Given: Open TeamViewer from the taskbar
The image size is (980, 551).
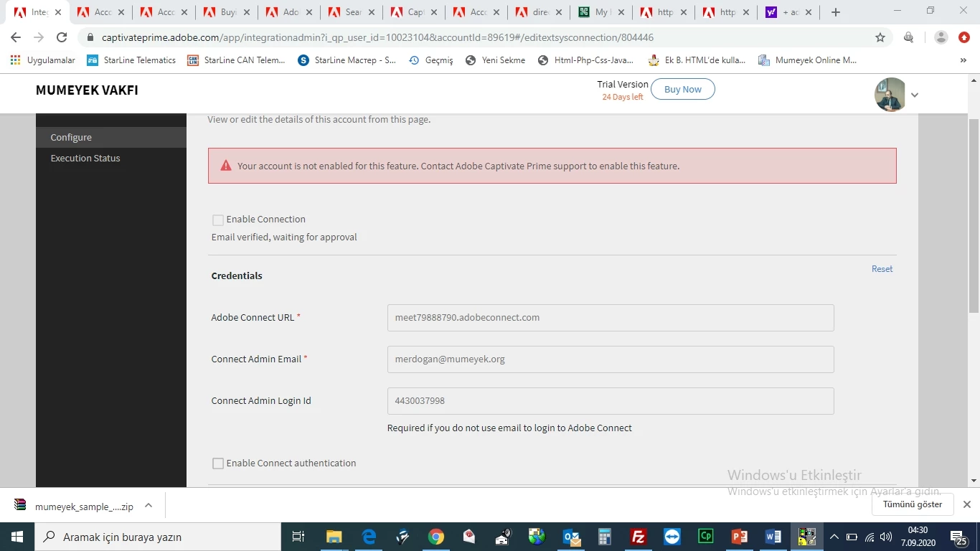Looking at the screenshot, I should click(x=672, y=537).
